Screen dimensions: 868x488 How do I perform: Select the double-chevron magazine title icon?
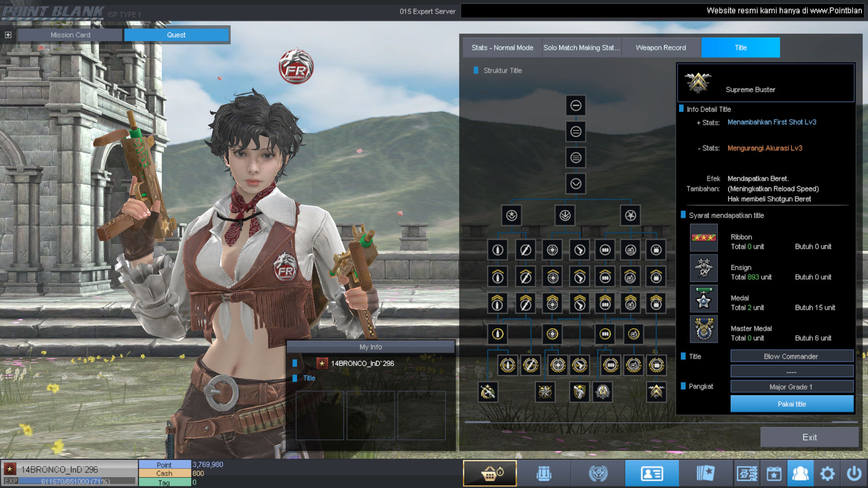tap(605, 303)
